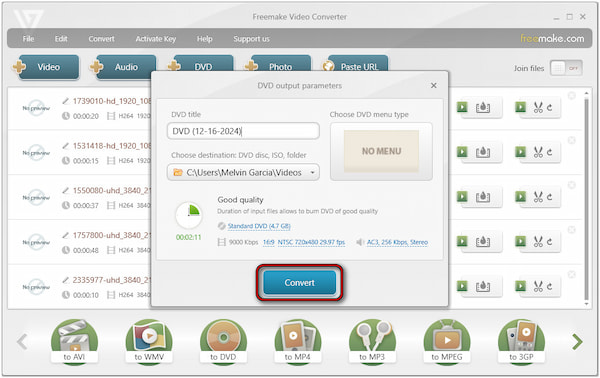Open audio settings button for 2335977-uhd row
The height and width of the screenshot is (378, 600).
point(479,286)
